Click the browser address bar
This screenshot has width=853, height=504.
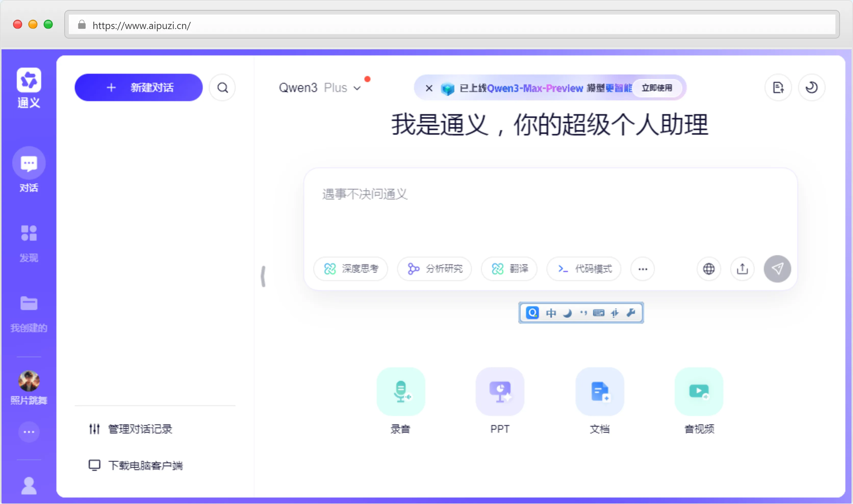click(452, 25)
